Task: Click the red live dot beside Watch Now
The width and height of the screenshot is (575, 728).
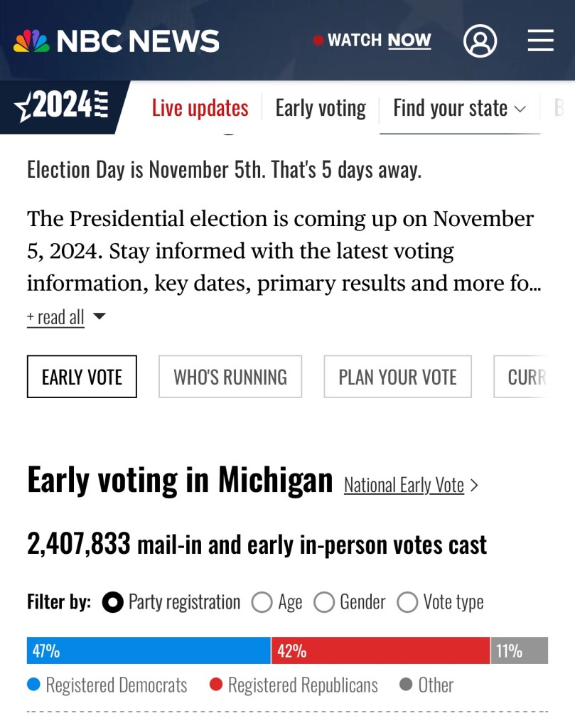Action: coord(318,41)
